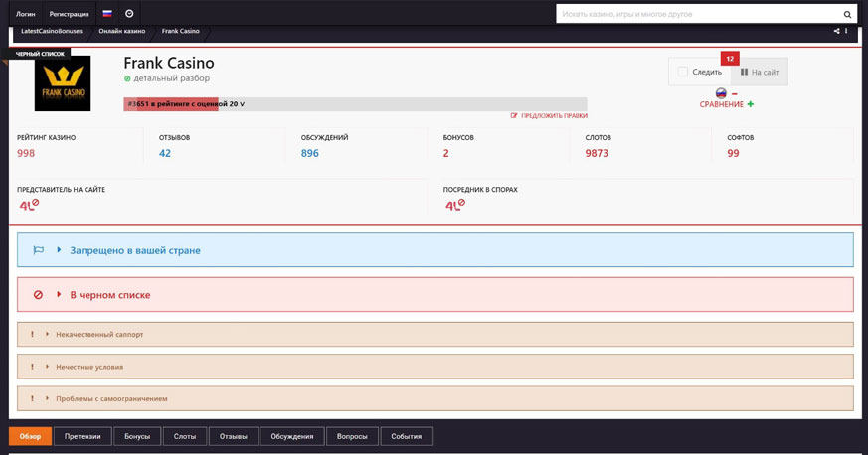
Task: Expand the Проблемы с самоограничением warning
Action: click(x=435, y=398)
